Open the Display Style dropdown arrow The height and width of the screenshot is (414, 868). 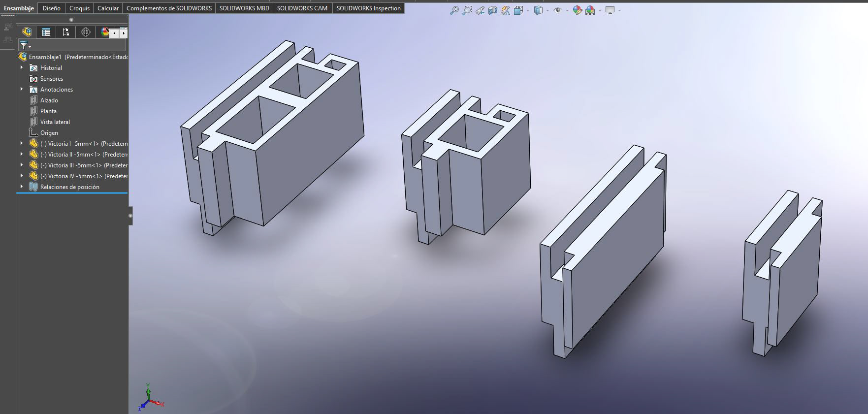click(x=547, y=10)
